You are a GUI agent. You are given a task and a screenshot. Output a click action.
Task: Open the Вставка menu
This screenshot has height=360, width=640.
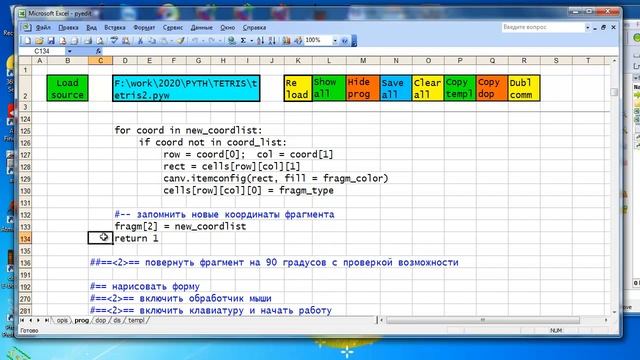click(115, 27)
